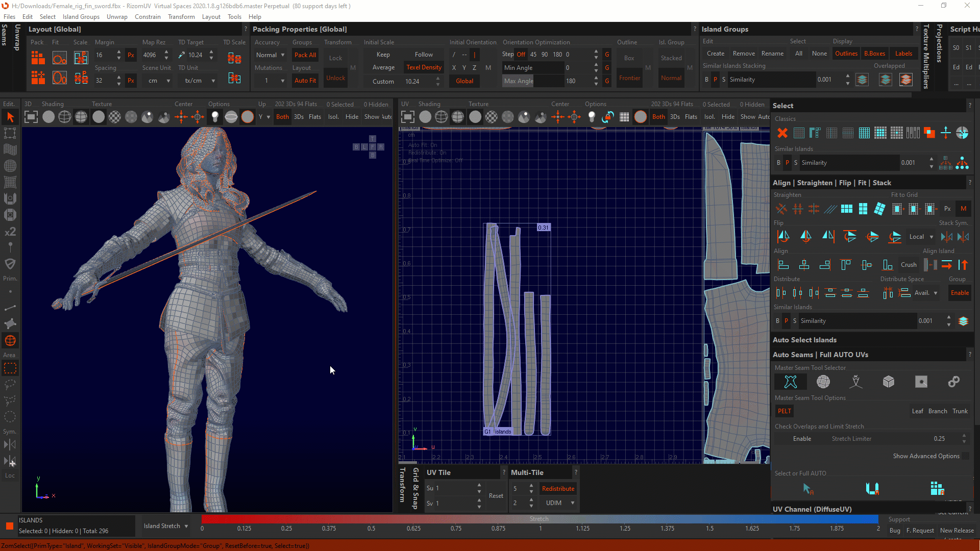Open the Island Groups menu
This screenshot has width=980, height=551.
click(x=81, y=17)
